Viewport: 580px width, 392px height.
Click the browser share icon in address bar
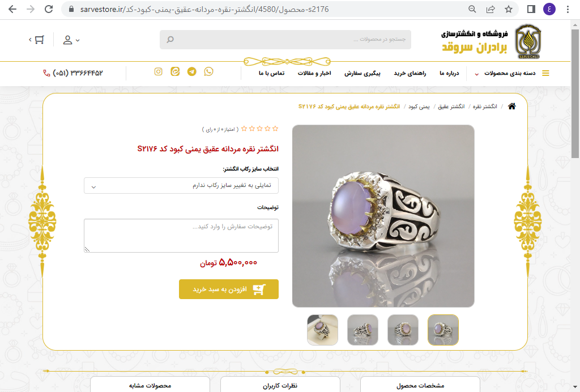point(491,9)
